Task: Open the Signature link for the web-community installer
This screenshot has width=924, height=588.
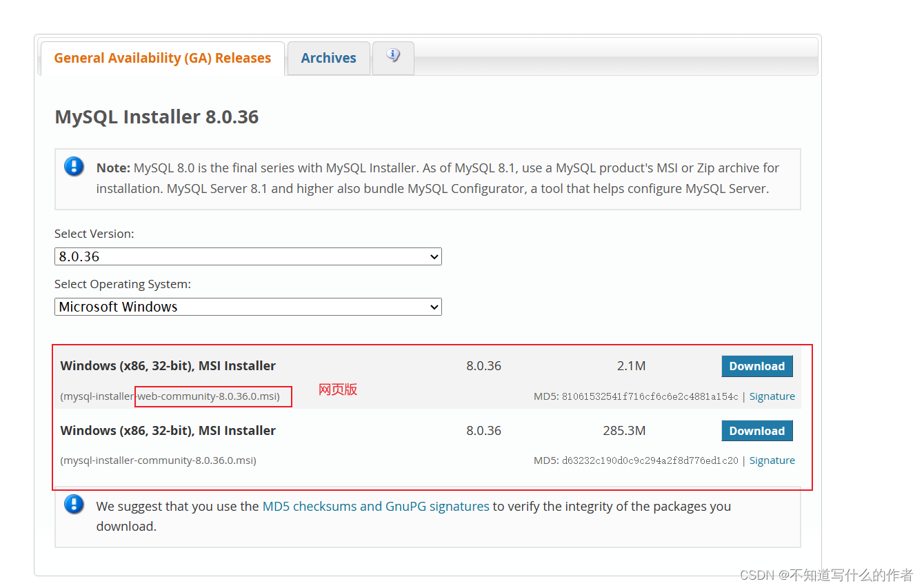Action: (x=772, y=396)
